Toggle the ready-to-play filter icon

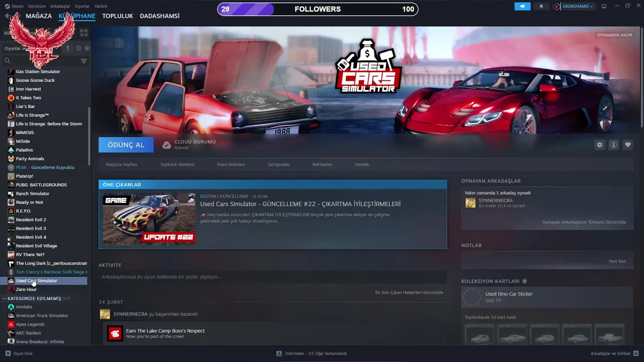pos(87,48)
